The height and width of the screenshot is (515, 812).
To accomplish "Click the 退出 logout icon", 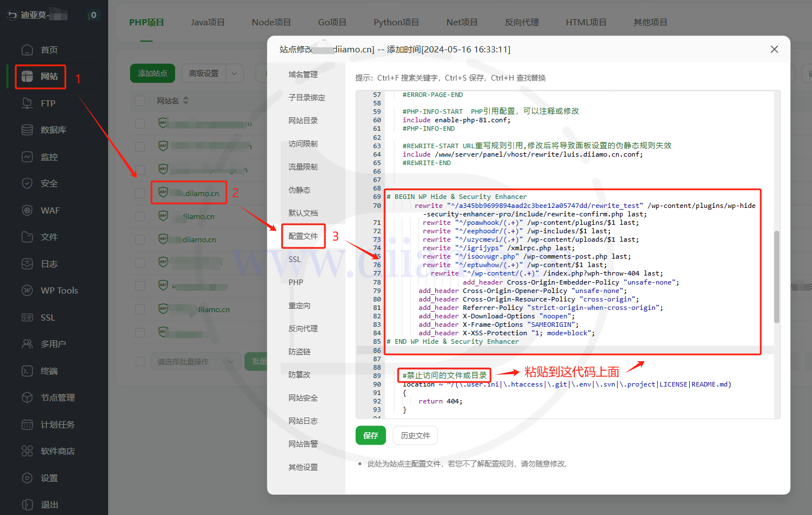I will click(x=27, y=504).
